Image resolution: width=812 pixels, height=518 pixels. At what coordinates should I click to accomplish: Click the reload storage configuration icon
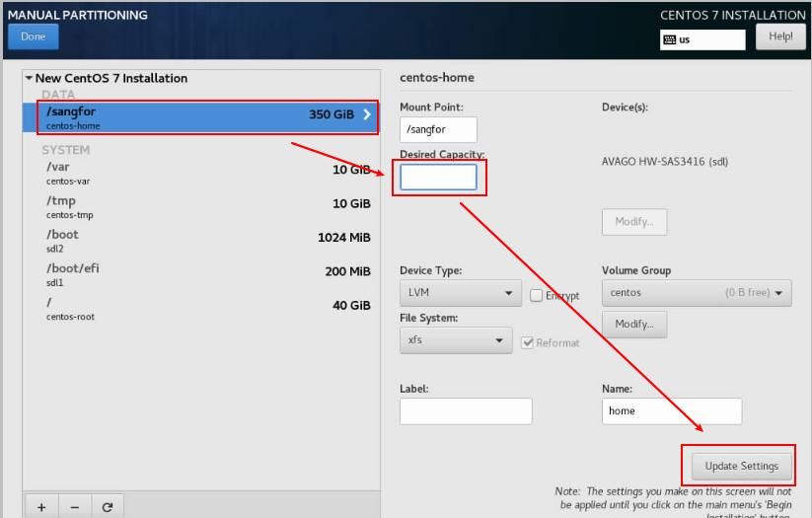point(107,507)
